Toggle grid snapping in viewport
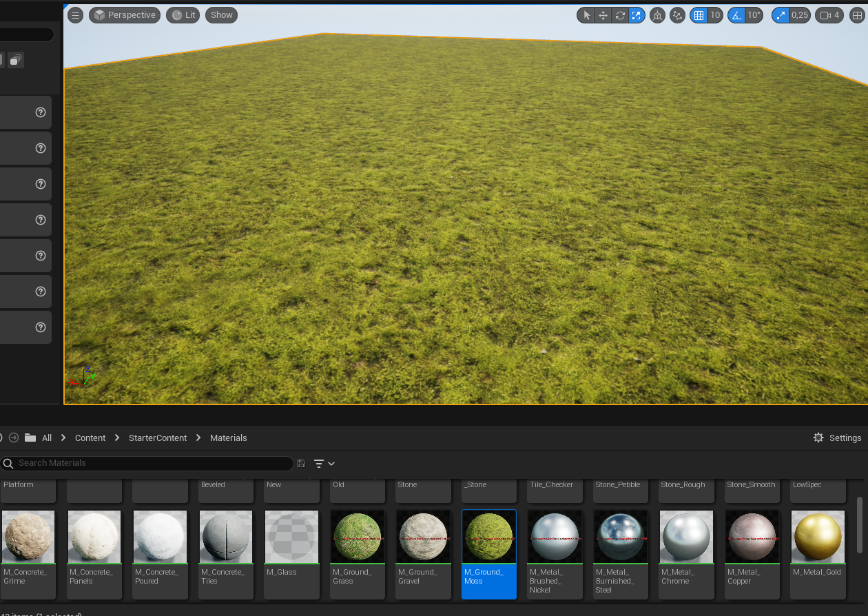Viewport: 868px width, 616px height. pyautogui.click(x=699, y=15)
